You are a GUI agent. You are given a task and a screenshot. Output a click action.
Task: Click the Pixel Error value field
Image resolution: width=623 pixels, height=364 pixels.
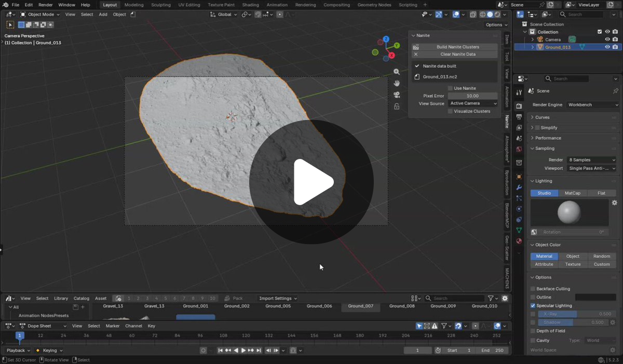472,96
